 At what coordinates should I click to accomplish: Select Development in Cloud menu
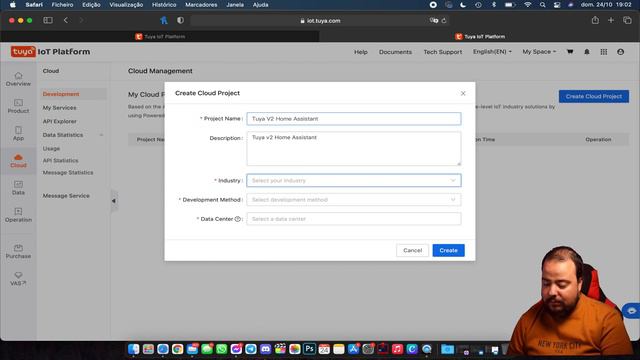(x=61, y=94)
